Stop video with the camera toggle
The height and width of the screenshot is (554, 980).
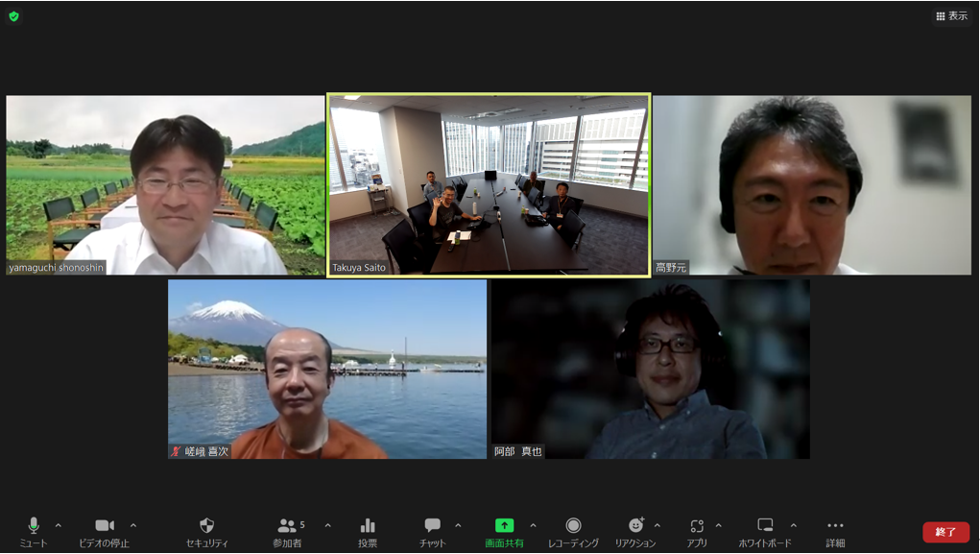[104, 526]
